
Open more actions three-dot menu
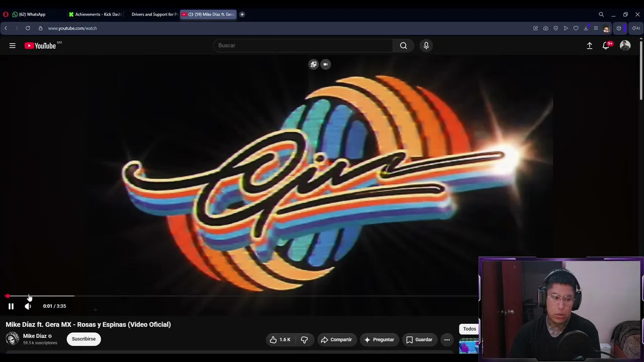447,340
